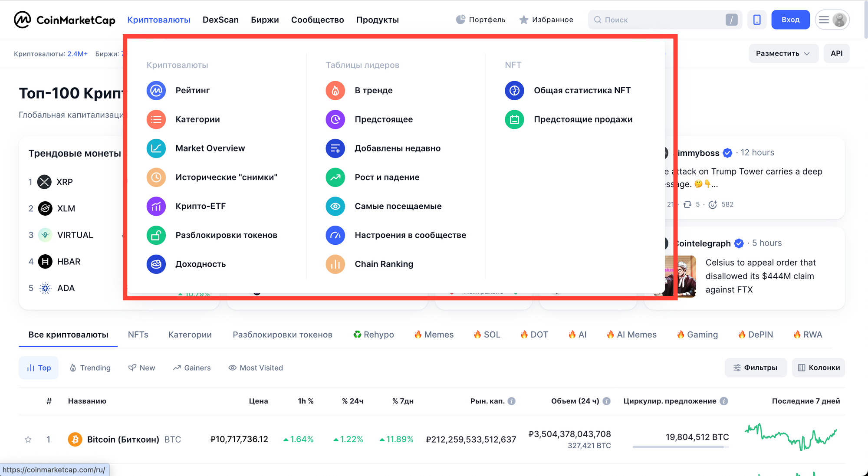Open the Колонки column selector

point(819,368)
